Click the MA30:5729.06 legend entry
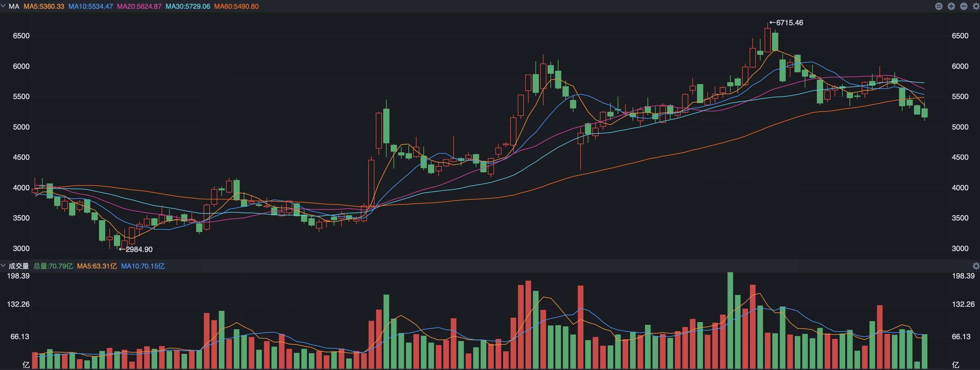 click(187, 7)
